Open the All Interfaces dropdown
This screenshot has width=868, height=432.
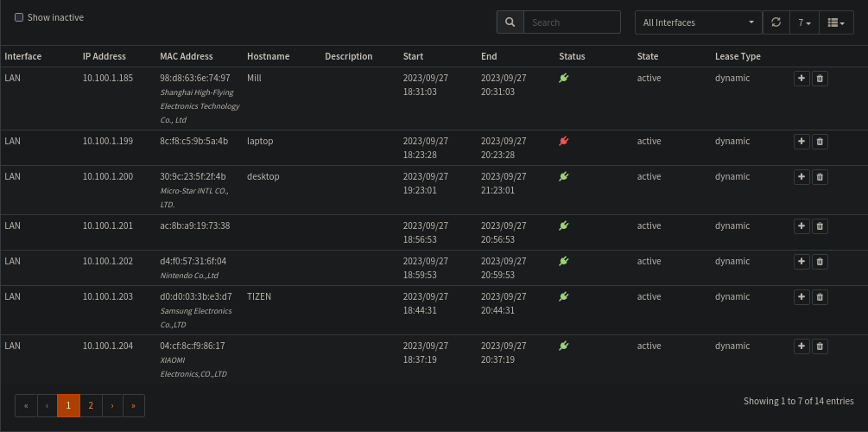pos(698,22)
